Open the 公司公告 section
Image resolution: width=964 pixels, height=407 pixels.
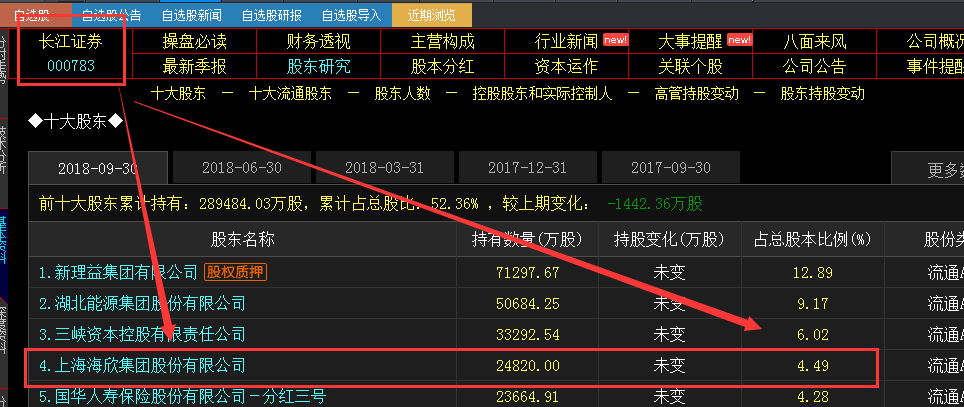click(x=815, y=66)
